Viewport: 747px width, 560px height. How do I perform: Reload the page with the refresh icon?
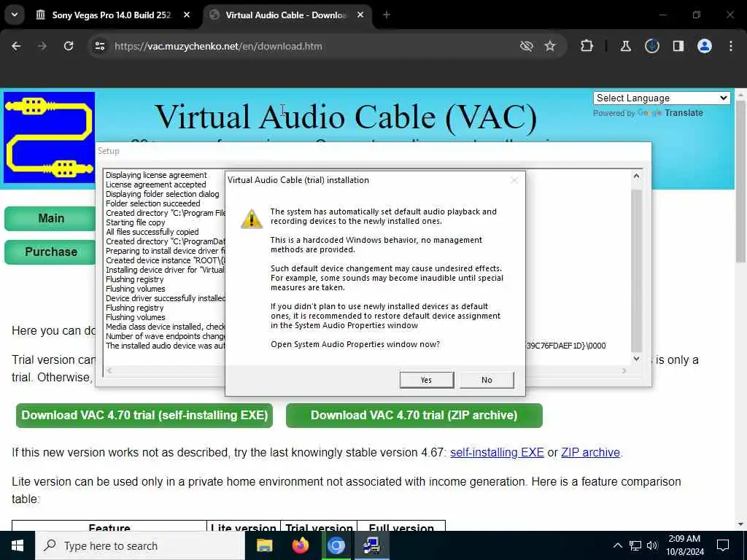69,46
